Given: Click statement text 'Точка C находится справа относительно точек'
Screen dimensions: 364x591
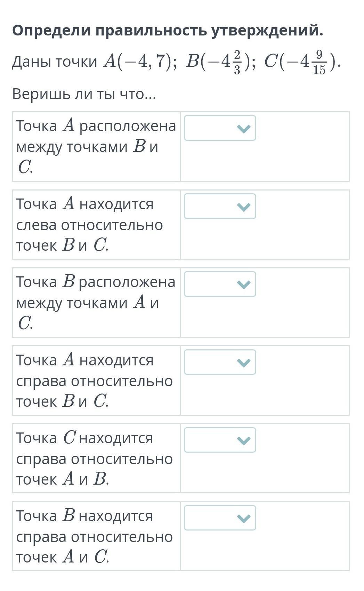Looking at the screenshot, I should pos(94,459).
